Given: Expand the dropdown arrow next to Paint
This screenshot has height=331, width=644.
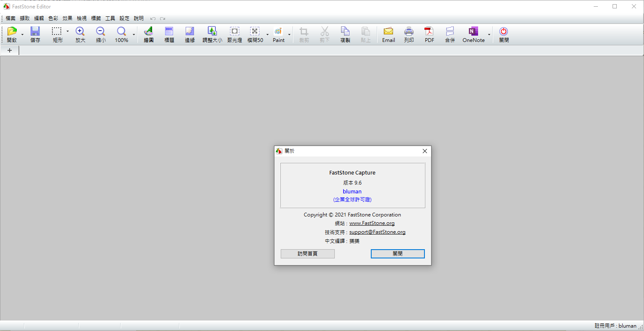Looking at the screenshot, I should tap(289, 35).
